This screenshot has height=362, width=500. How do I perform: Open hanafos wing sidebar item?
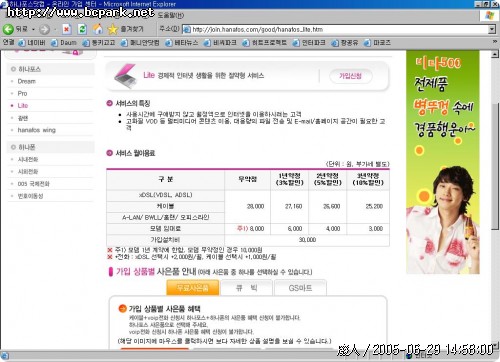37,130
